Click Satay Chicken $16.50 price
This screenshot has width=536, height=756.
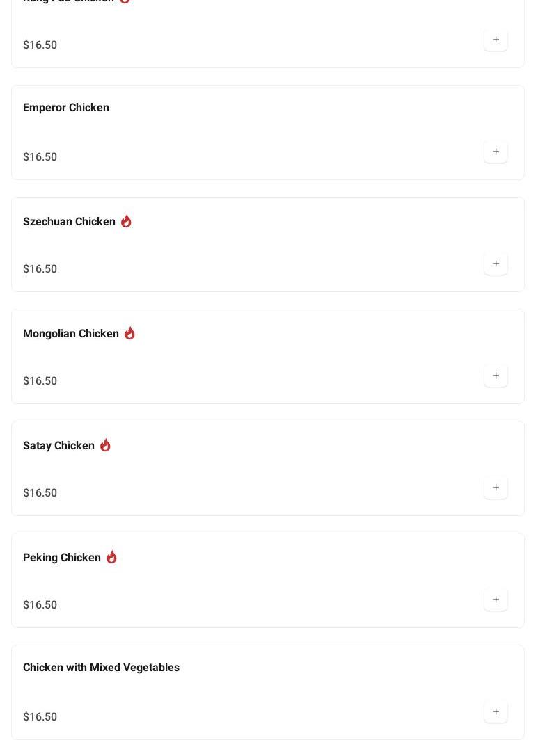tap(40, 493)
